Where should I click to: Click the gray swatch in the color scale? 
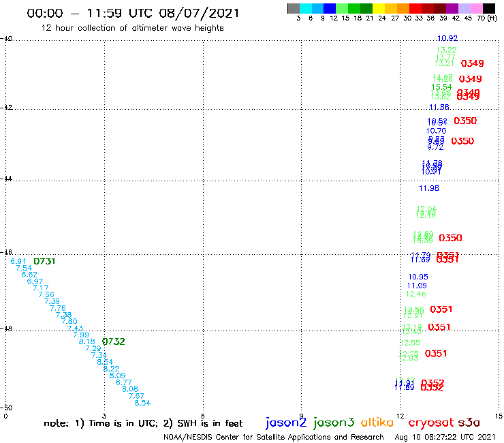point(294,8)
